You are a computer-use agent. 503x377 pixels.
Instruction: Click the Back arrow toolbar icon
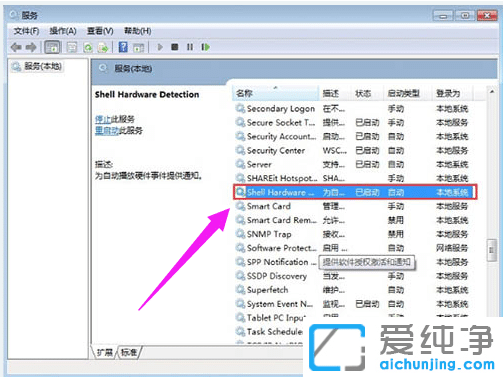click(x=16, y=47)
